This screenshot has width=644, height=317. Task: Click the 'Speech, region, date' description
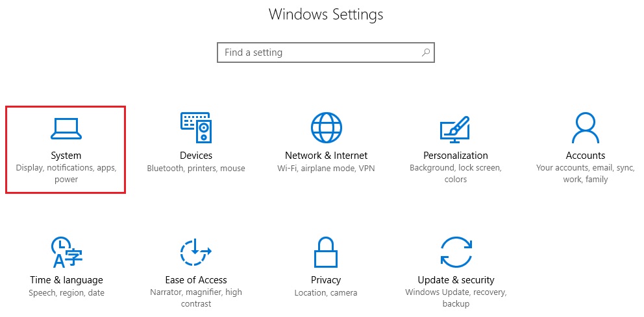point(66,293)
